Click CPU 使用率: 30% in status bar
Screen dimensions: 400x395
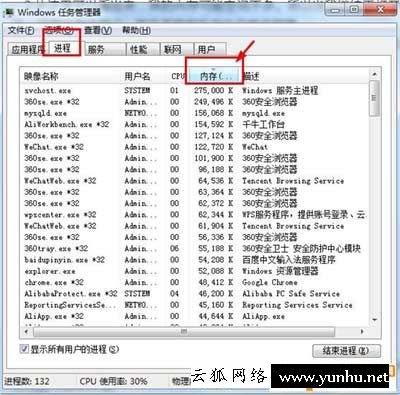113,381
